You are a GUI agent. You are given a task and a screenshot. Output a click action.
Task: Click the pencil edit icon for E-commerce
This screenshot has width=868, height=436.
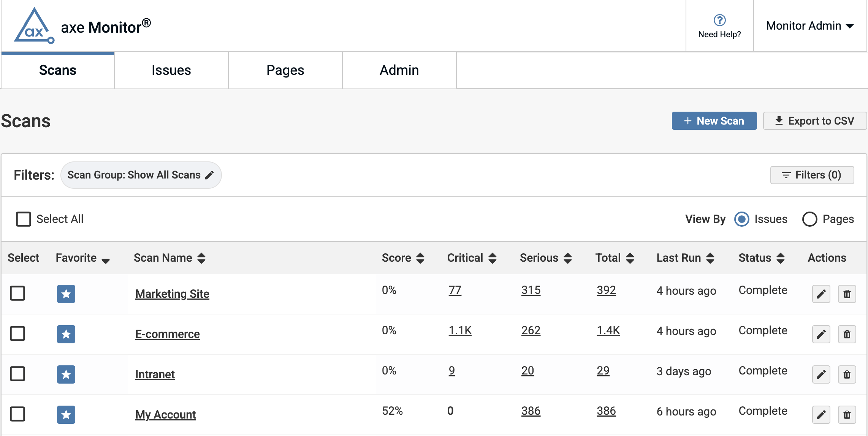(821, 334)
